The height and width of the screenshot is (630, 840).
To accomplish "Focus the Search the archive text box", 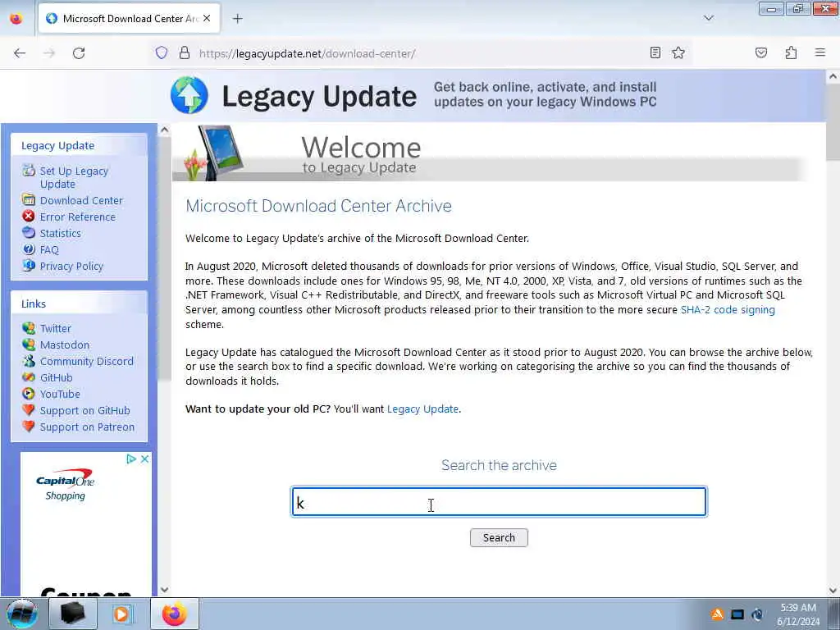I will click(x=499, y=502).
